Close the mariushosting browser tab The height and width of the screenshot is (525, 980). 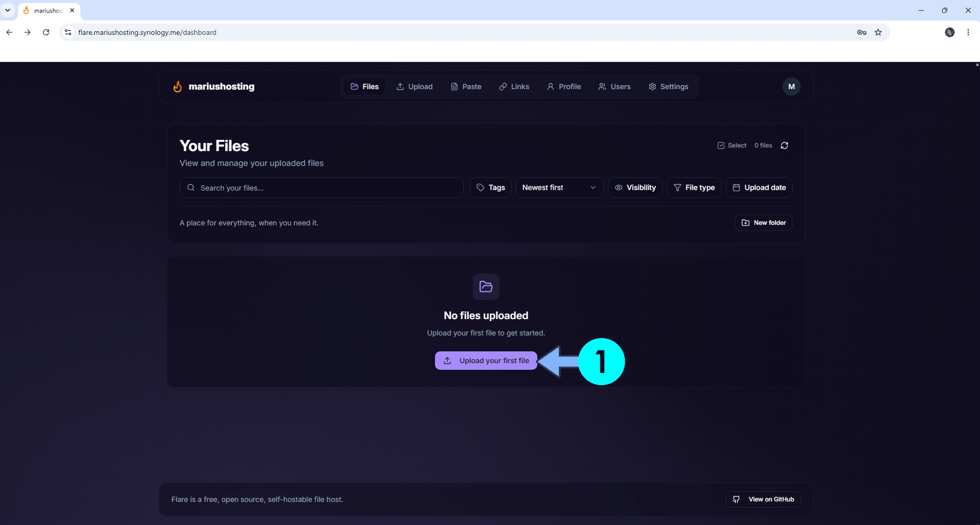72,10
